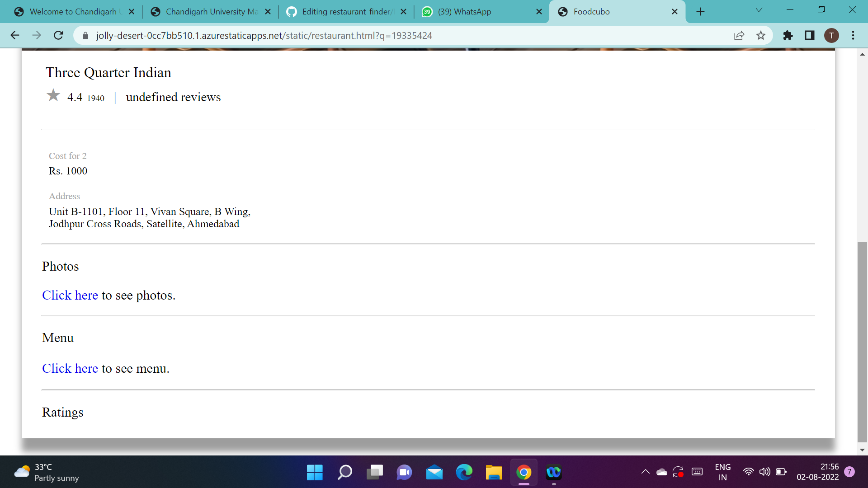The width and height of the screenshot is (868, 488).
Task: Open the volume speaker tray icon
Action: (x=764, y=472)
